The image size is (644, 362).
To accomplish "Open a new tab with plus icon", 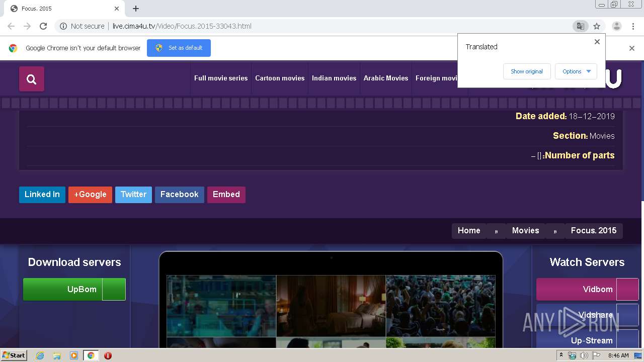I will pyautogui.click(x=136, y=9).
